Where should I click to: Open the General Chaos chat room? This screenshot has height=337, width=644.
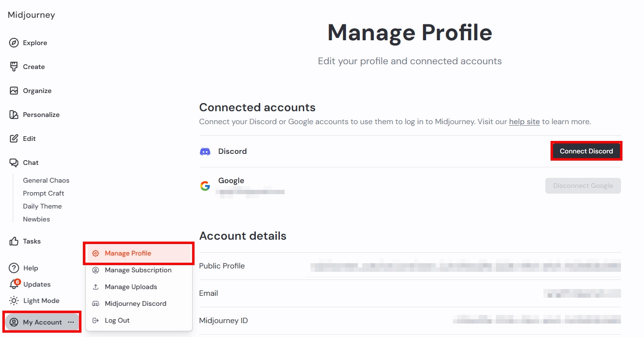pos(46,180)
